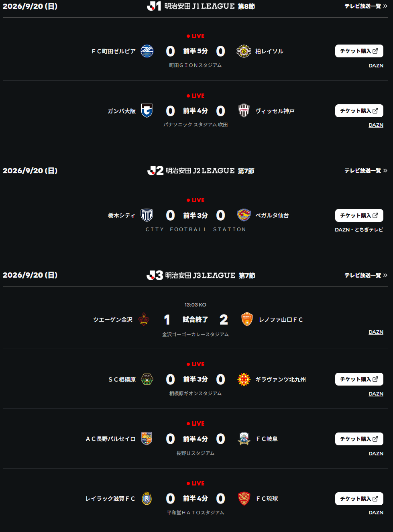Click the FC琉球 team crest
This screenshot has width=393, height=532.
(x=244, y=499)
